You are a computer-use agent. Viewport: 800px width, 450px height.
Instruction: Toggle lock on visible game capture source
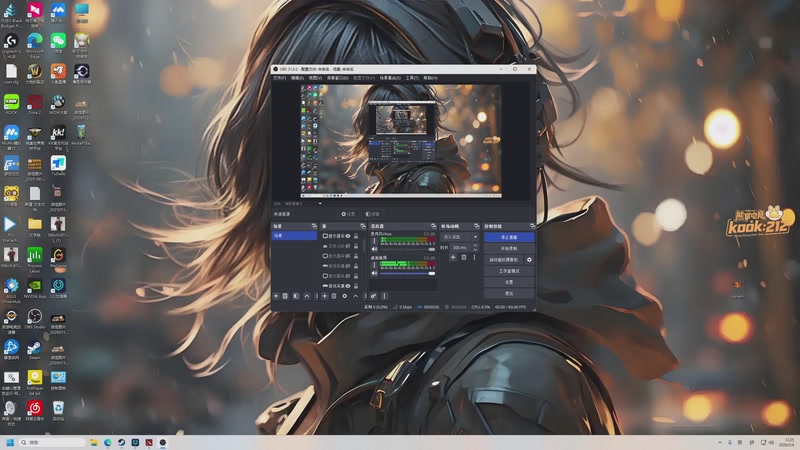356,286
